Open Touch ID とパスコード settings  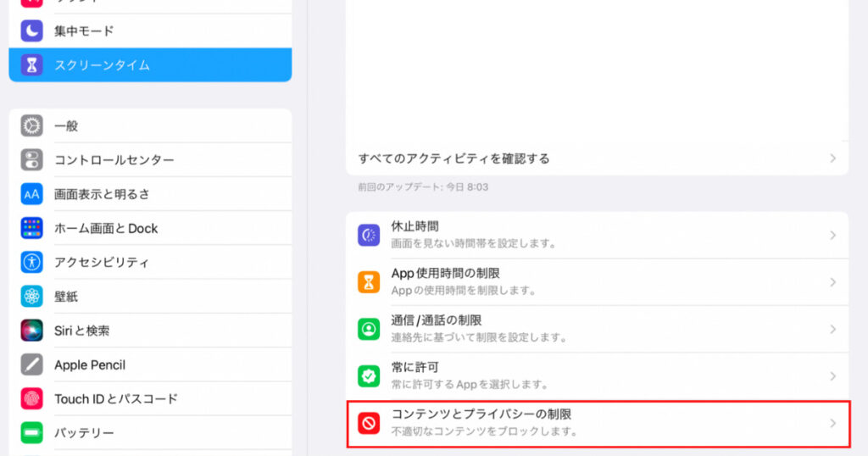pos(150,399)
